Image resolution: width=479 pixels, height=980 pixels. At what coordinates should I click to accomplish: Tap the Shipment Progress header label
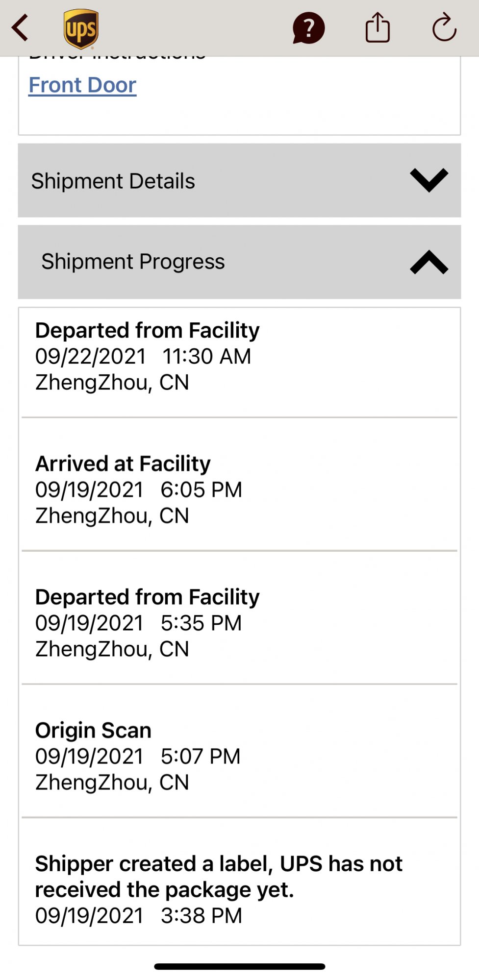[133, 262]
